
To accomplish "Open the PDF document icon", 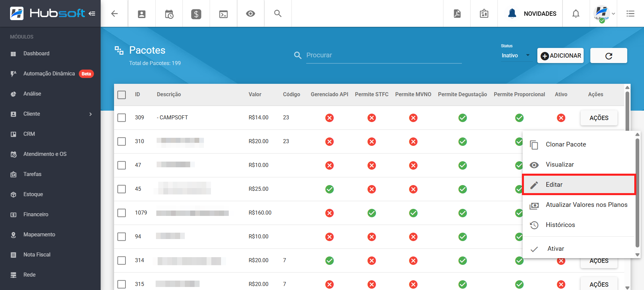I will coord(457,14).
